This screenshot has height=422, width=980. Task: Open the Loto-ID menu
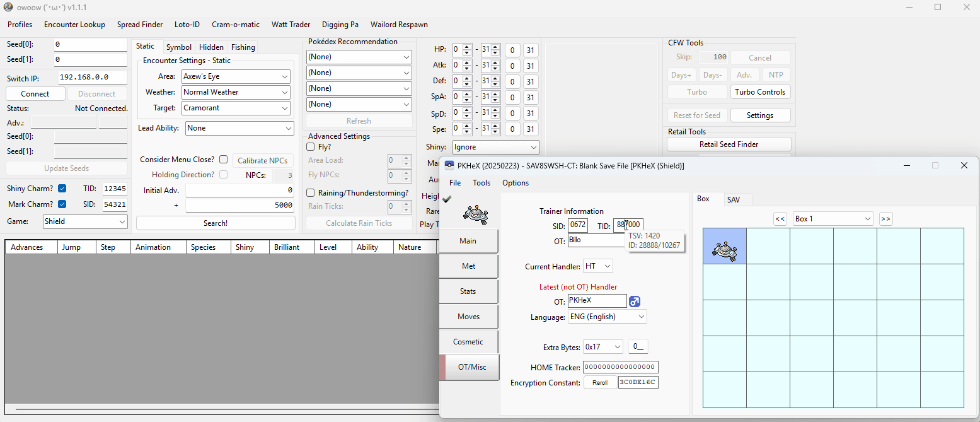[187, 25]
